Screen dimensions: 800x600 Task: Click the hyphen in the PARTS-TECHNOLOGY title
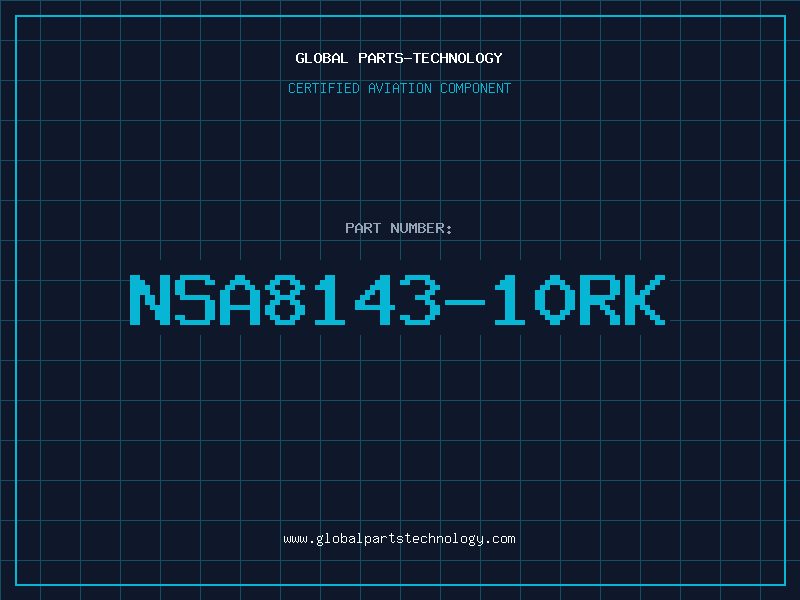408,58
